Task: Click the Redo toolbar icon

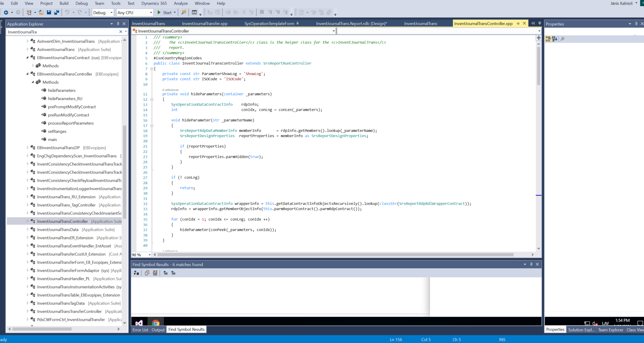Action: (80, 13)
